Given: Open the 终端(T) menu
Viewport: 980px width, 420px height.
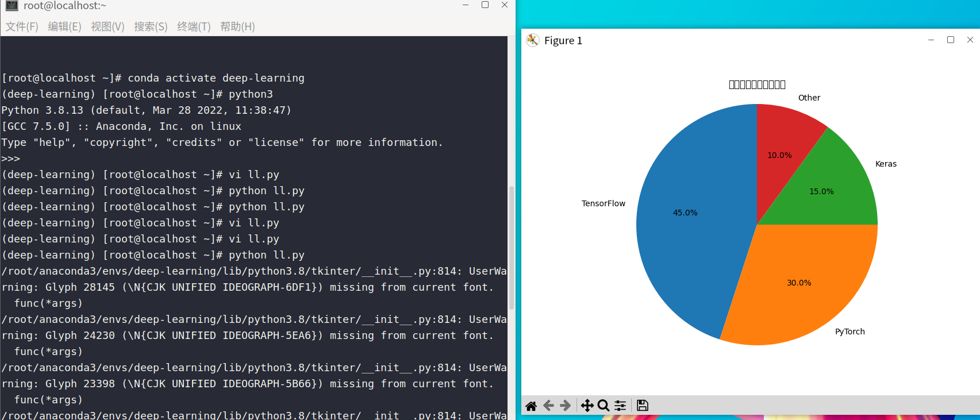Looking at the screenshot, I should pyautogui.click(x=194, y=26).
